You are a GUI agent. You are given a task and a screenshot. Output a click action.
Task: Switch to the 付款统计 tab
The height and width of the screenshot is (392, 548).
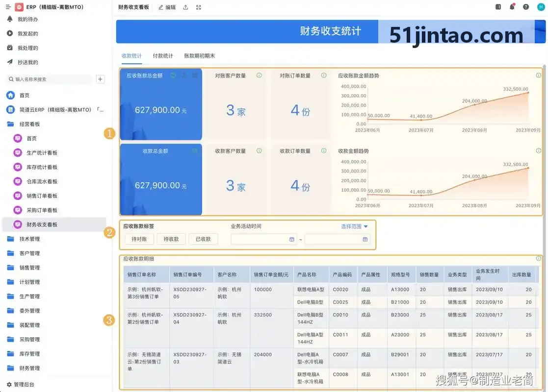tap(163, 56)
